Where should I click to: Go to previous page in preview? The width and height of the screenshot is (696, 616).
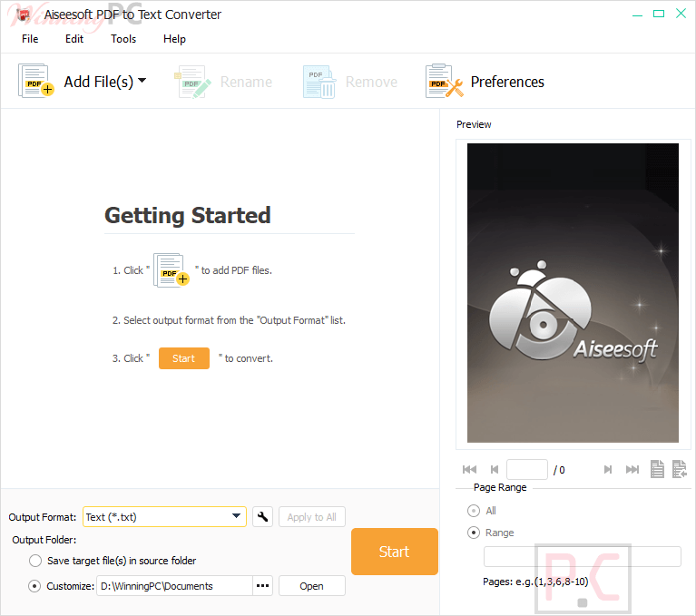(494, 470)
